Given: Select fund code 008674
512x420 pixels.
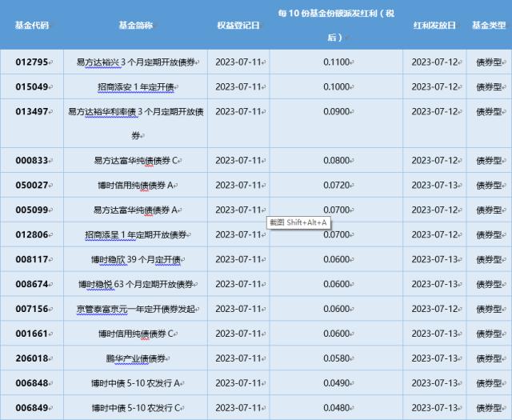Looking at the screenshot, I should pyautogui.click(x=32, y=284).
